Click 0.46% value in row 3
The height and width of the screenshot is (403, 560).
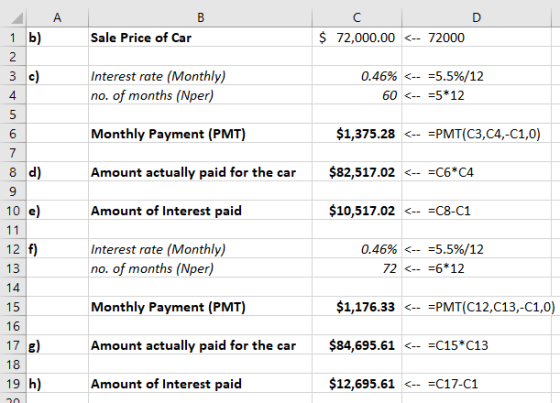tap(379, 76)
